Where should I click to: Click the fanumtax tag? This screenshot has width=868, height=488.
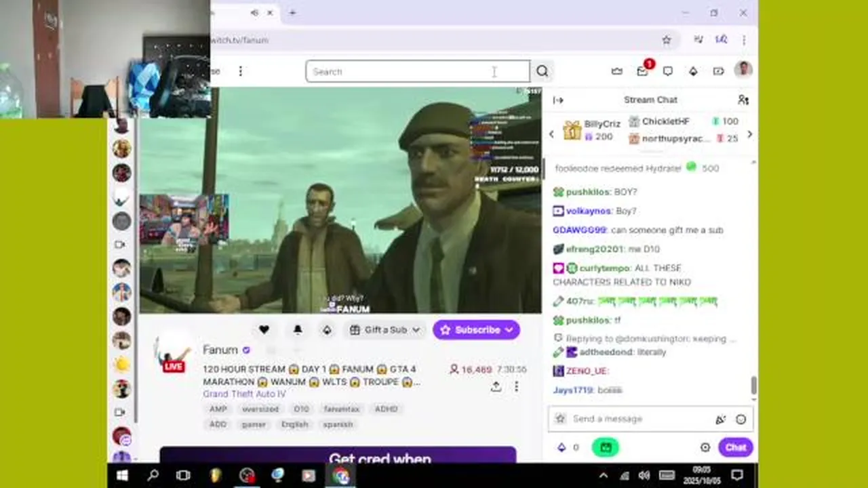point(341,409)
